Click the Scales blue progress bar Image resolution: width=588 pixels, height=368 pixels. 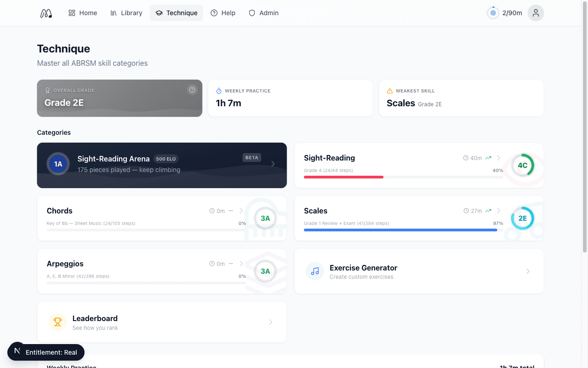tap(400, 230)
